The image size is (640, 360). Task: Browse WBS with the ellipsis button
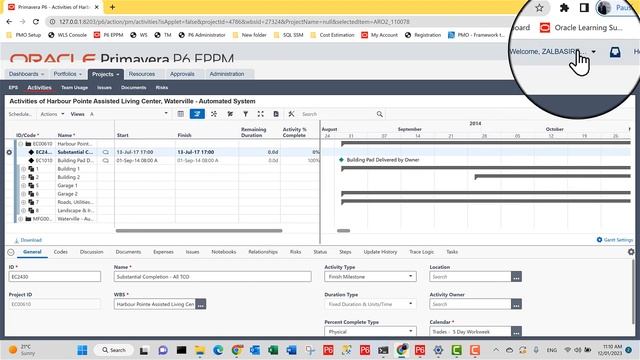click(201, 304)
